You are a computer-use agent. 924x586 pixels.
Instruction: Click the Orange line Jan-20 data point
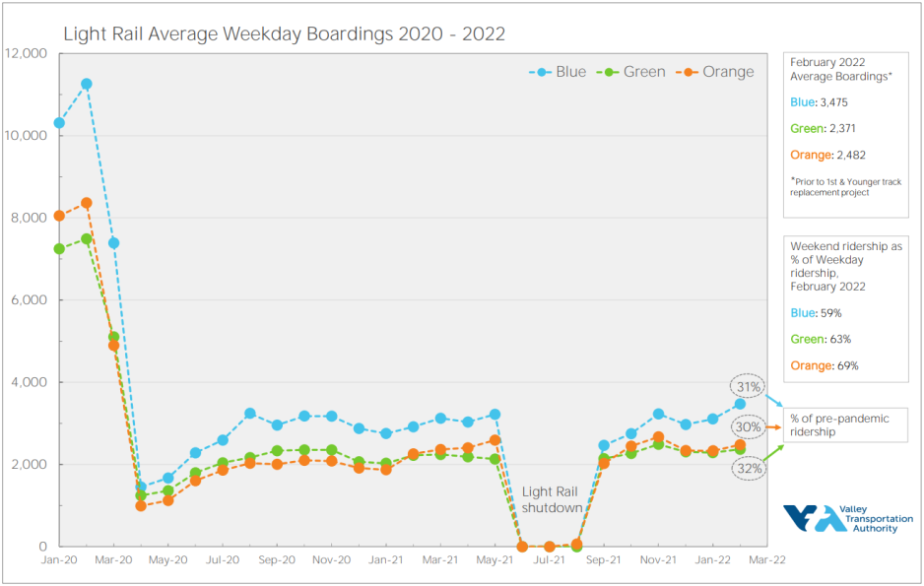(x=59, y=216)
